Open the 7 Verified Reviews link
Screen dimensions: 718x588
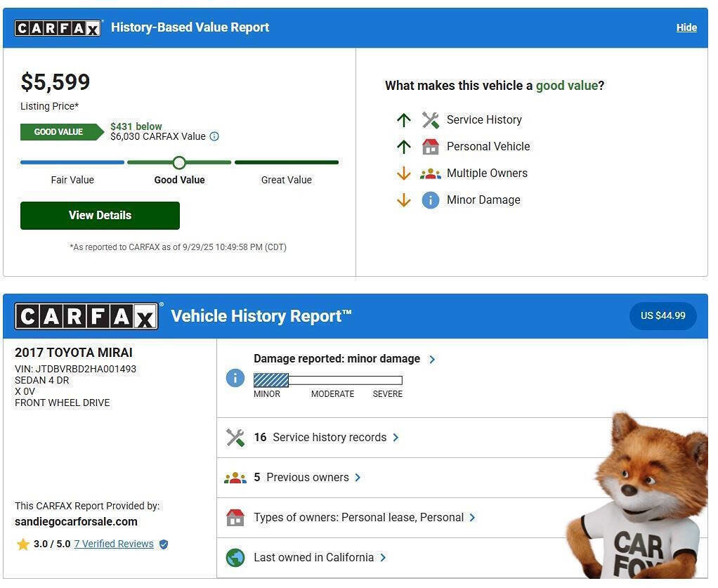click(114, 544)
